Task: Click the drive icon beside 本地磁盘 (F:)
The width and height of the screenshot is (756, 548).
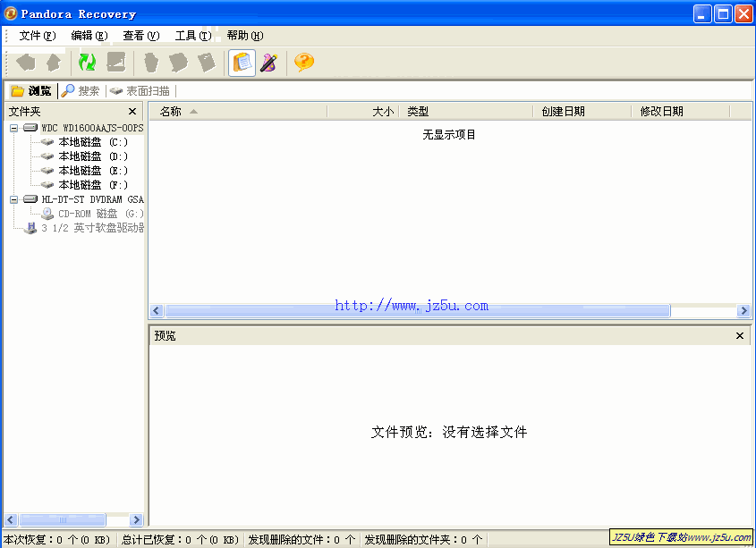Action: coord(47,185)
